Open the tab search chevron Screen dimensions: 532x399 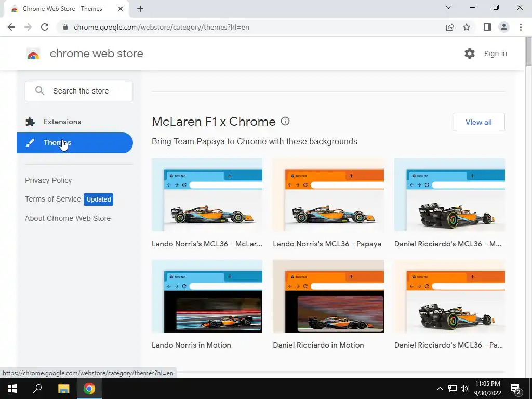[x=448, y=7]
